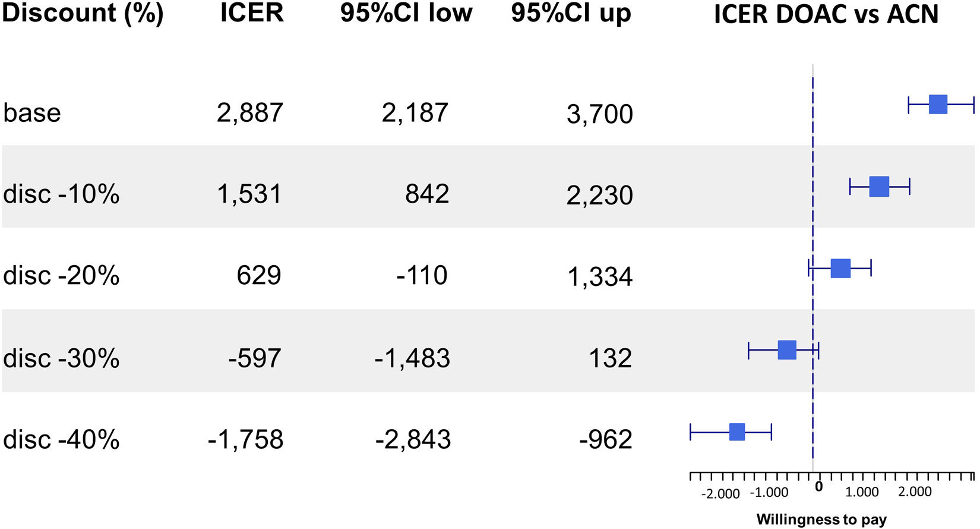
Task: Select the "95%CI up" column header
Action: pos(571,13)
